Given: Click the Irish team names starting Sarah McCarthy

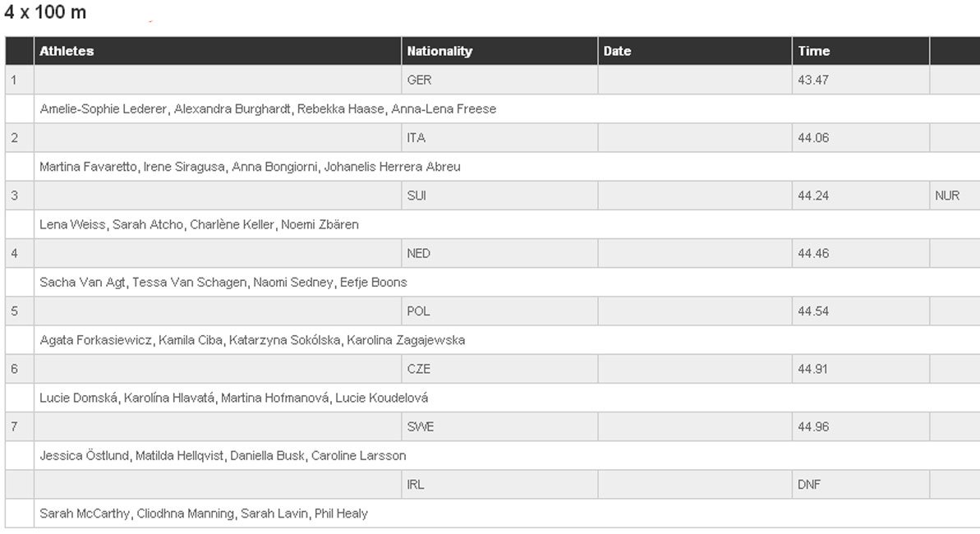Looking at the screenshot, I should click(203, 513).
